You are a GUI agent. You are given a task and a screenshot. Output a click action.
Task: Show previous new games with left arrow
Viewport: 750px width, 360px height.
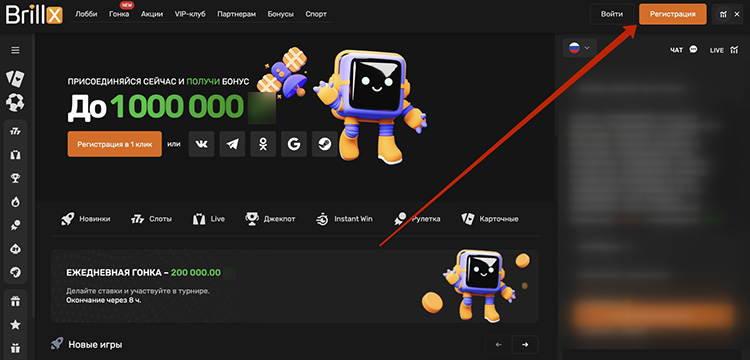(x=498, y=344)
